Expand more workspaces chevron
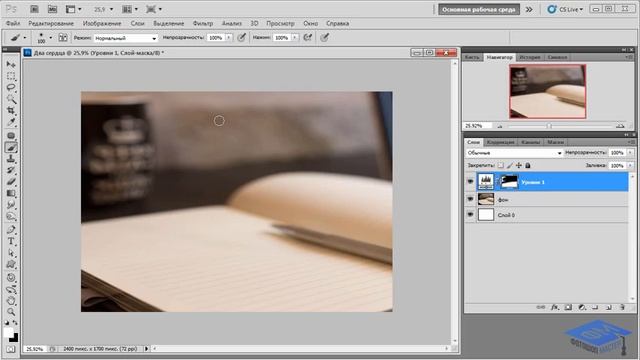Screen dimensions: 640x360 point(529,9)
